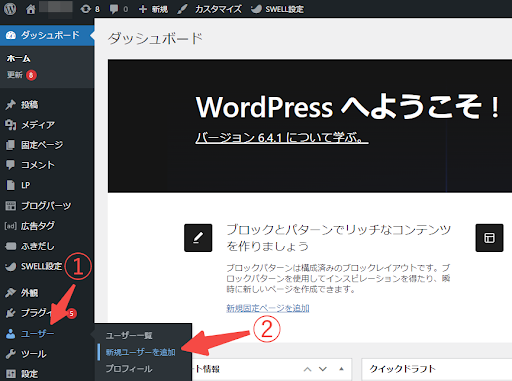The height and width of the screenshot is (381, 512).
Task: Click the plugins update count badge
Action: (x=71, y=313)
